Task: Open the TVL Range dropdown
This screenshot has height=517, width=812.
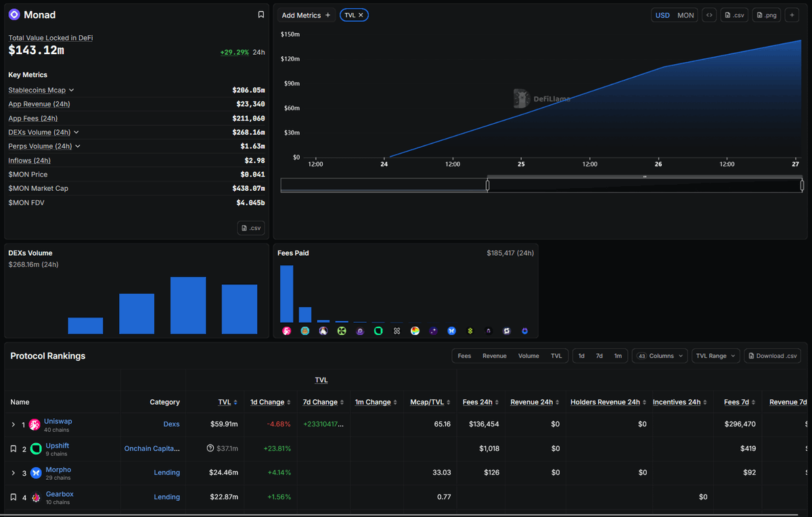Action: point(716,356)
